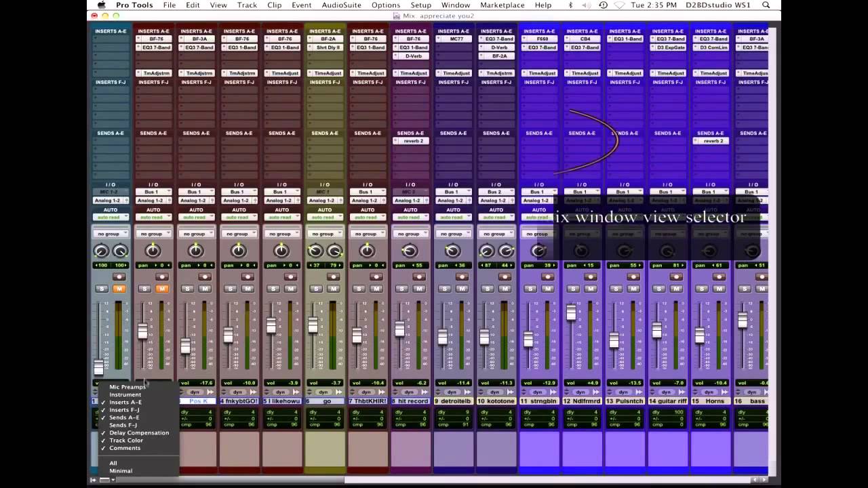The height and width of the screenshot is (488, 868).
Task: Record-enable the 9 detroitelb track
Action: coord(462,277)
